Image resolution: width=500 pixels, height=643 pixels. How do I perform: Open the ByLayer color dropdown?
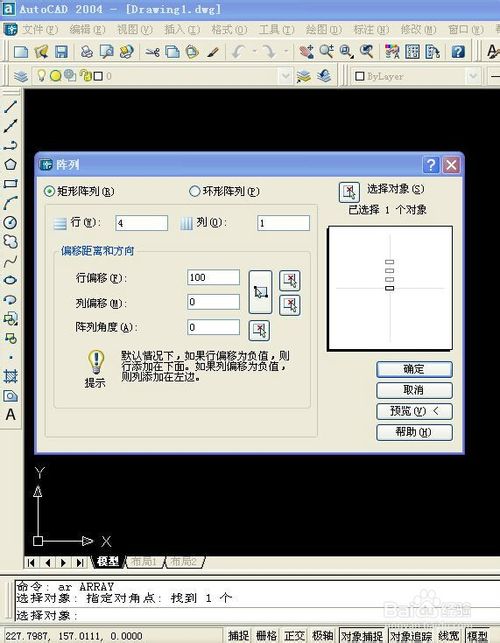pos(473,76)
